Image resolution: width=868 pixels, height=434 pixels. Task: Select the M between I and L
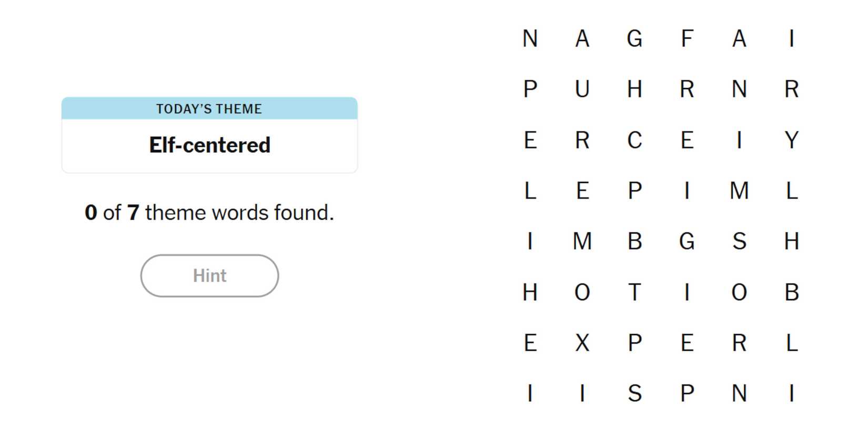[x=739, y=190]
